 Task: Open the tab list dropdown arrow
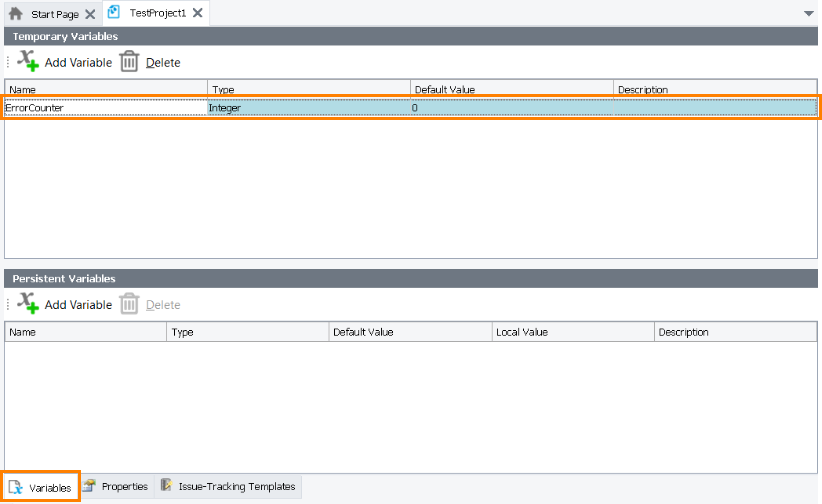pos(808,13)
